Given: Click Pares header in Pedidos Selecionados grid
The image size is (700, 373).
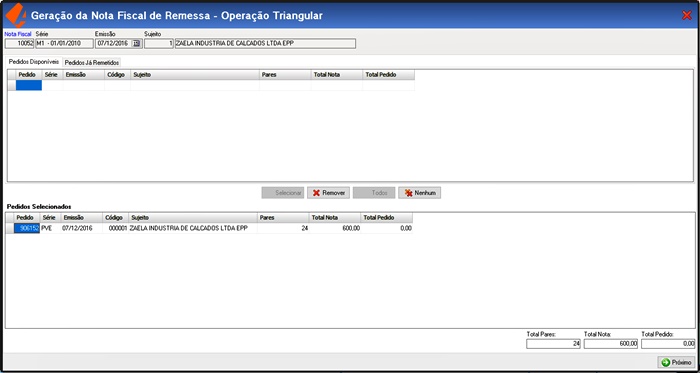Looking at the screenshot, I should (x=283, y=217).
